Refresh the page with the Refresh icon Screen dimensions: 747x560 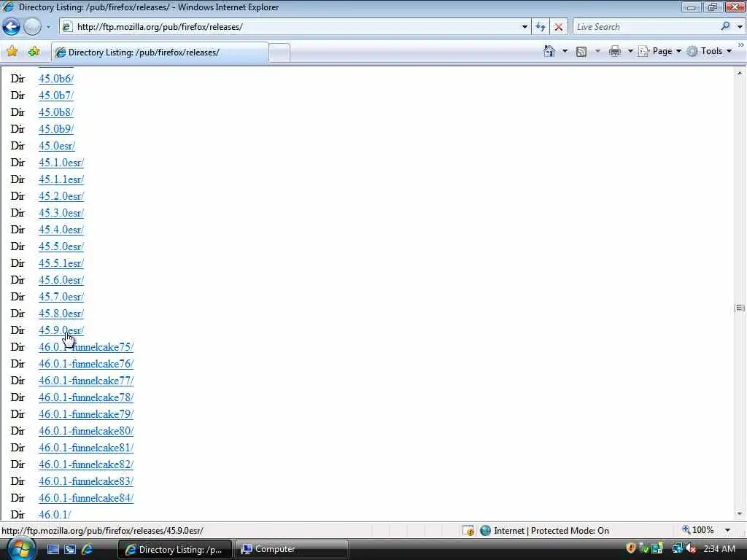click(541, 27)
